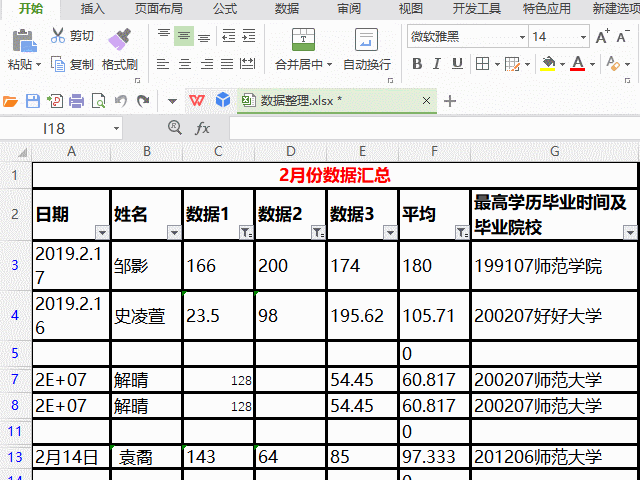The image size is (640, 480).
Task: Open Developer Tools (开发工具) tab
Action: [476, 9]
